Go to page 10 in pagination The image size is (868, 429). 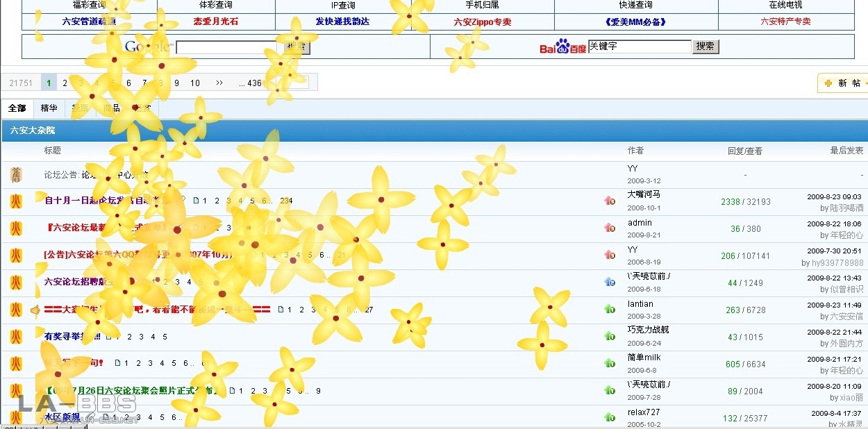point(195,83)
